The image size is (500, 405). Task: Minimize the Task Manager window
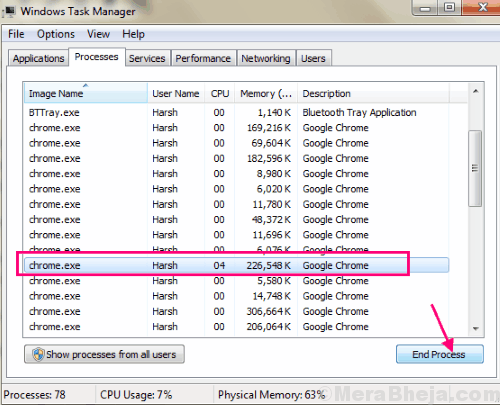coord(425,8)
